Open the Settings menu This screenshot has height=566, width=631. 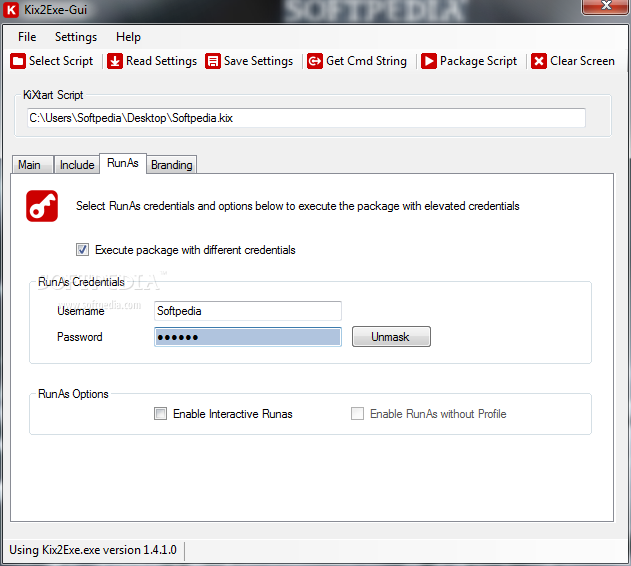click(76, 37)
